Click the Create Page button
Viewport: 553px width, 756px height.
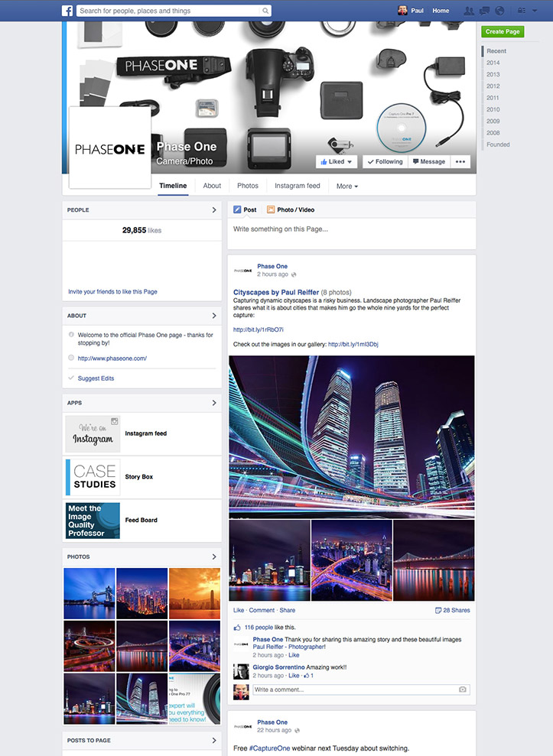(503, 31)
